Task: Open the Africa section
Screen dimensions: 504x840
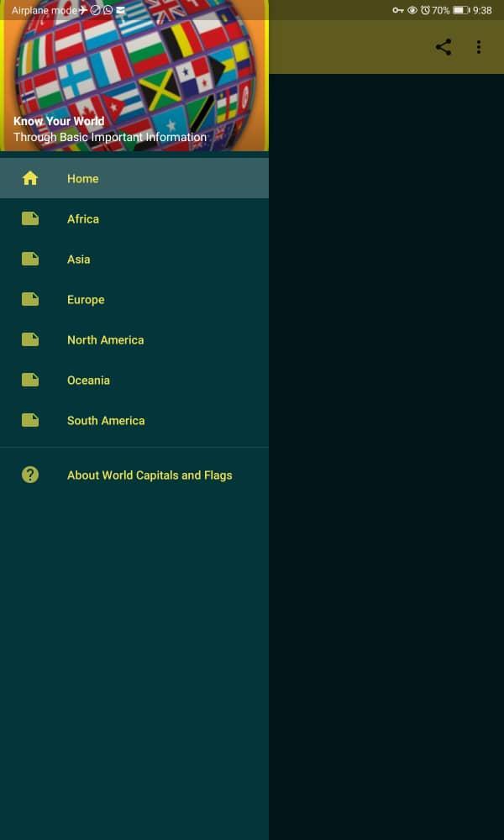Action: point(134,218)
